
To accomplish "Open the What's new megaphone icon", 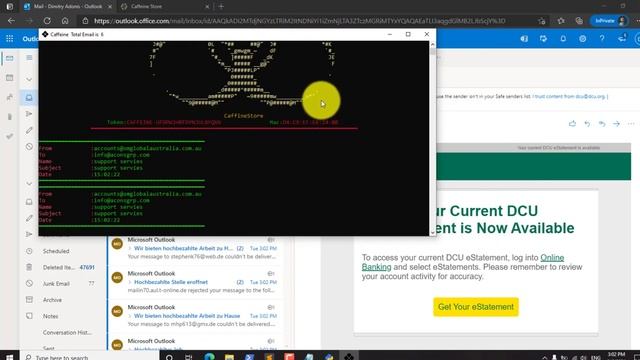I will [622, 39].
